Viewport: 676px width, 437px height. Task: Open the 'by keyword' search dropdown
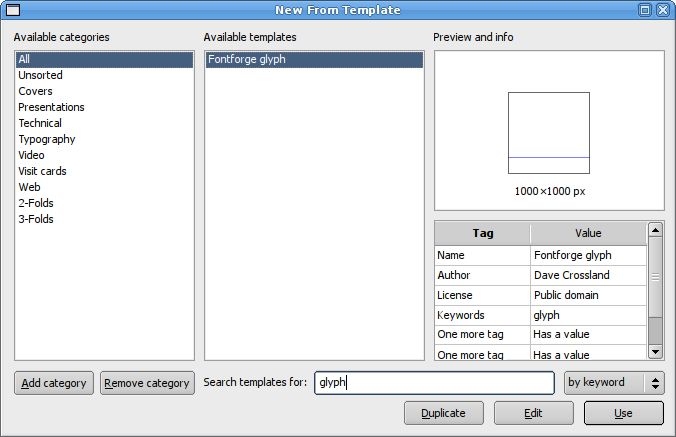click(x=613, y=382)
